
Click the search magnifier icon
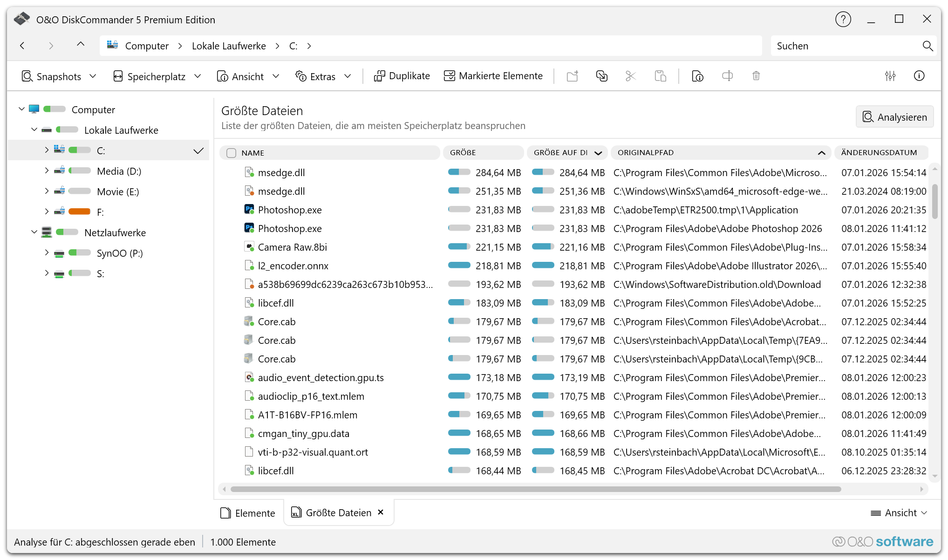coord(927,46)
